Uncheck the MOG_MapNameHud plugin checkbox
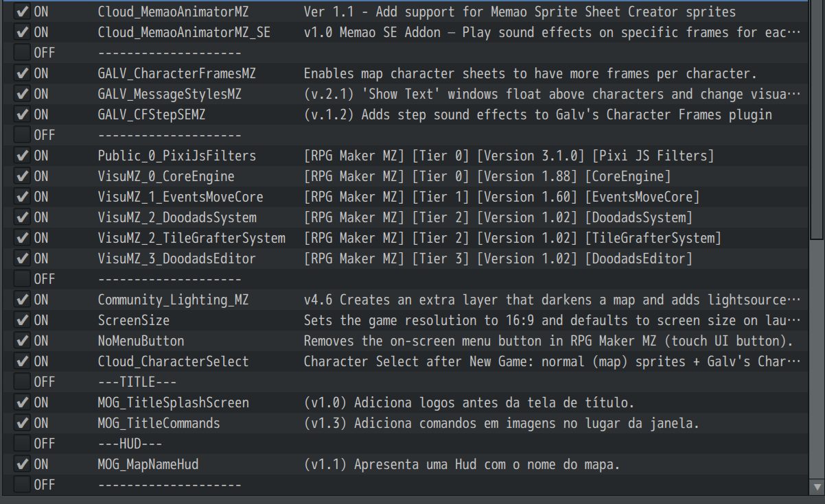 click(22, 464)
